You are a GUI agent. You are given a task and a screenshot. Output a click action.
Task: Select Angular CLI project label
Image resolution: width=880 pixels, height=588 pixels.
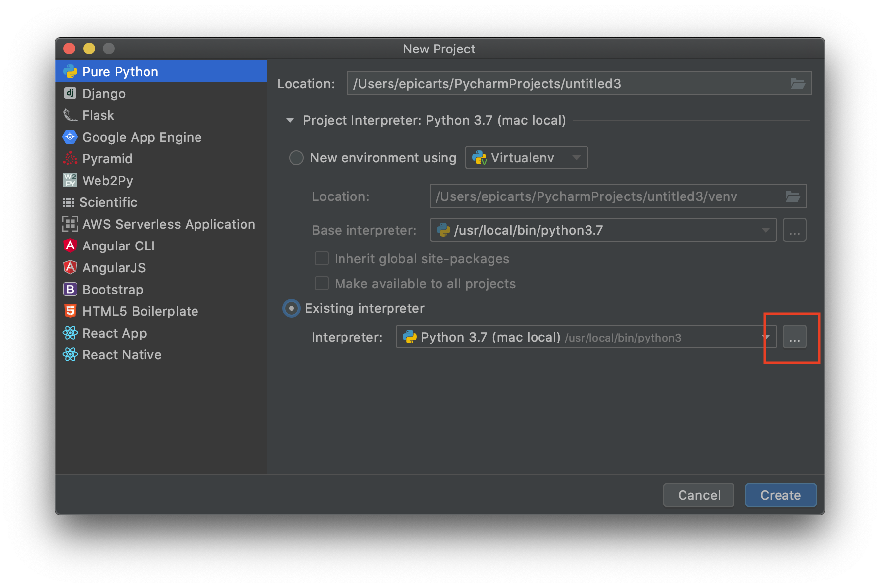tap(119, 246)
